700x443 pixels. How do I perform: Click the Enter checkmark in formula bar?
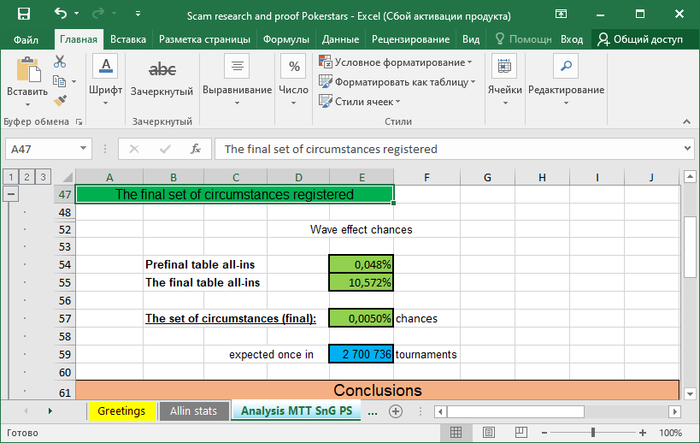click(165, 149)
